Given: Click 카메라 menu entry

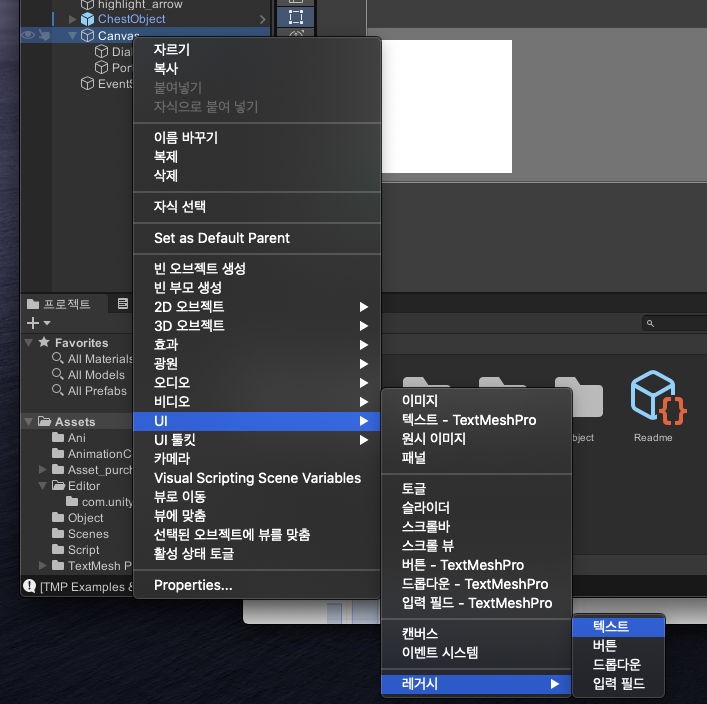Looking at the screenshot, I should pos(257,459).
